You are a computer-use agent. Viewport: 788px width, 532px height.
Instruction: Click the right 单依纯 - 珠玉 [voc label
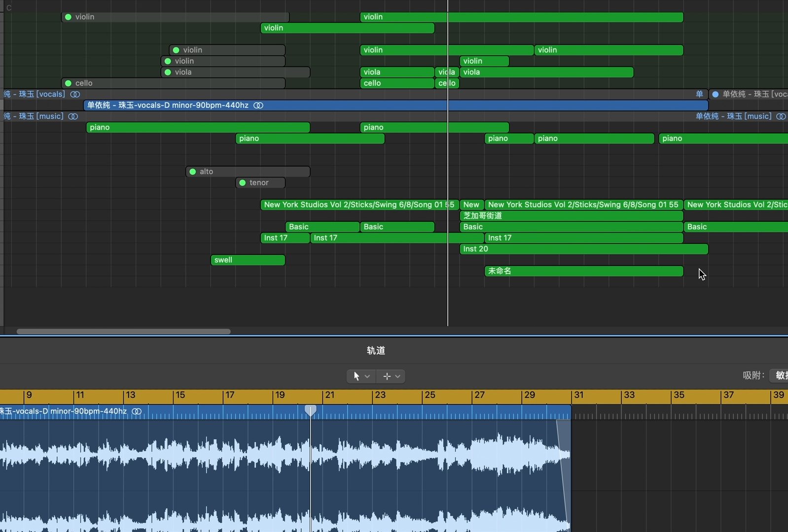(755, 94)
